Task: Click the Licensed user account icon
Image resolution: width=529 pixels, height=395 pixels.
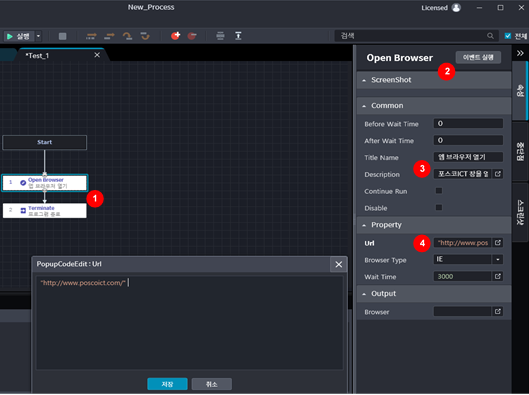Action: pyautogui.click(x=456, y=8)
